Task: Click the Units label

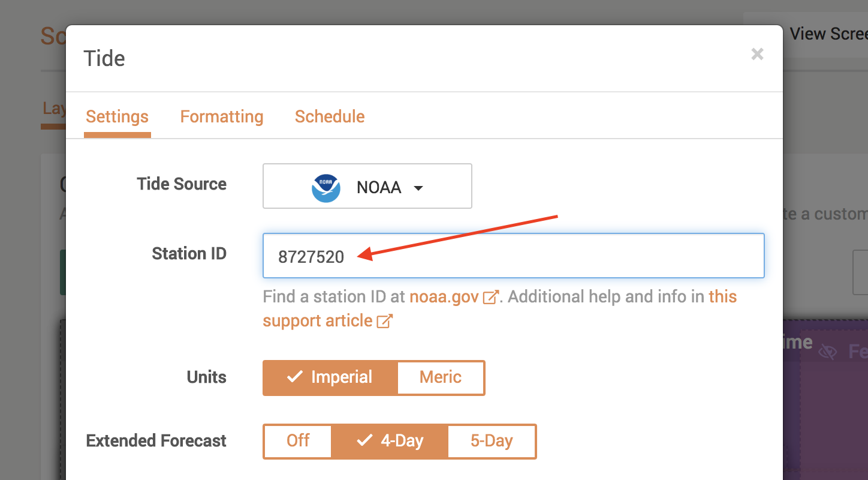Action: coord(207,377)
